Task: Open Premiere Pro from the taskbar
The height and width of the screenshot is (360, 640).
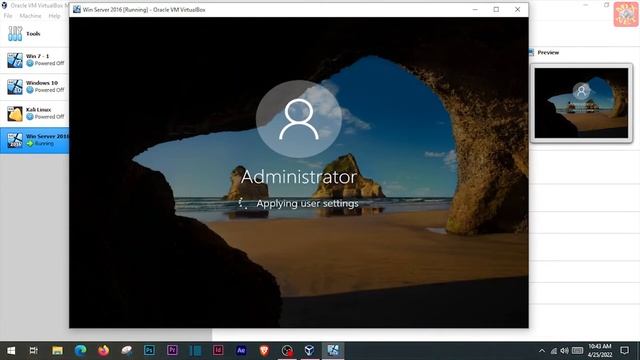Action: coord(172,351)
